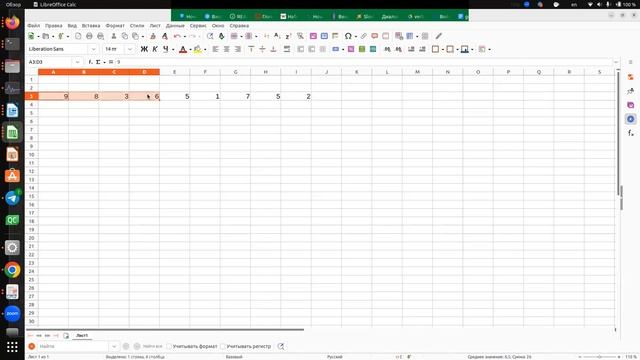Toggle underline Ч formatting
This screenshot has width=640, height=360.
tap(165, 49)
